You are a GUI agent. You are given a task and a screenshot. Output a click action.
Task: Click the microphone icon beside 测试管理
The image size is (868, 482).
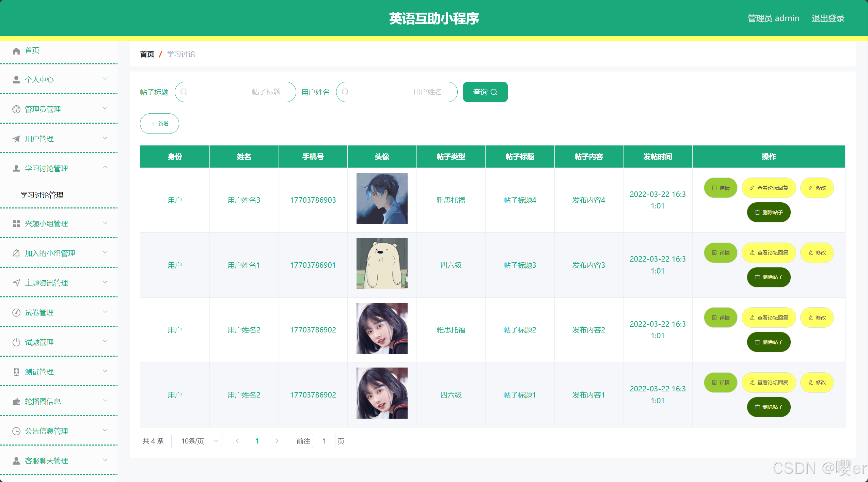tap(16, 372)
